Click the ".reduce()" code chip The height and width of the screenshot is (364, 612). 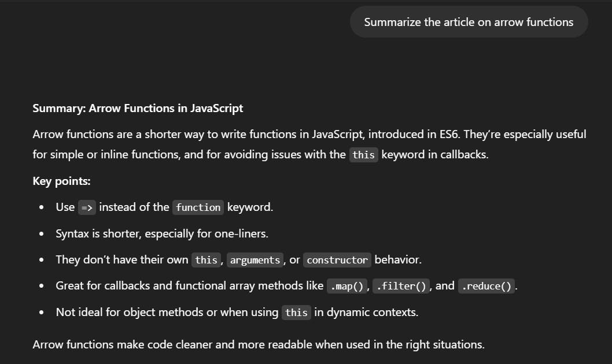[x=486, y=286]
